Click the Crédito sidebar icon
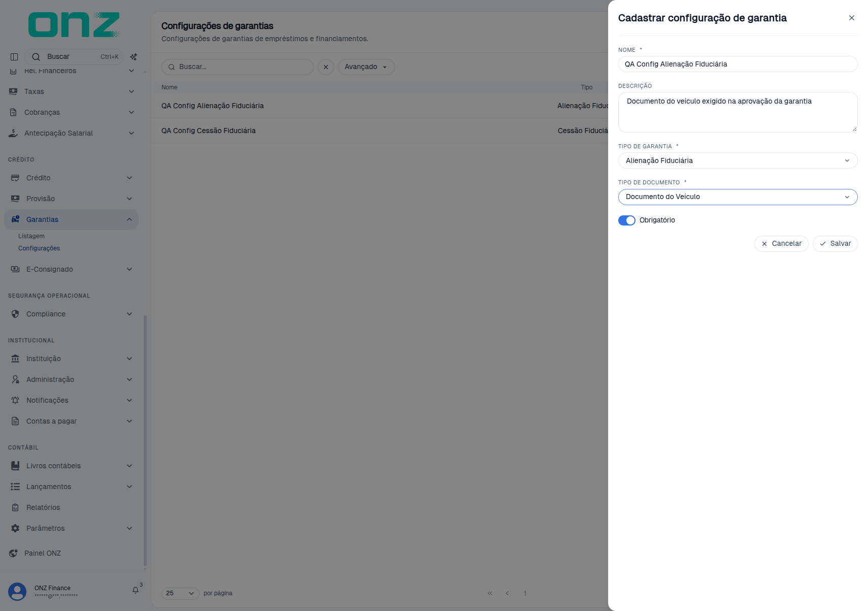The image size is (868, 611). coord(15,178)
